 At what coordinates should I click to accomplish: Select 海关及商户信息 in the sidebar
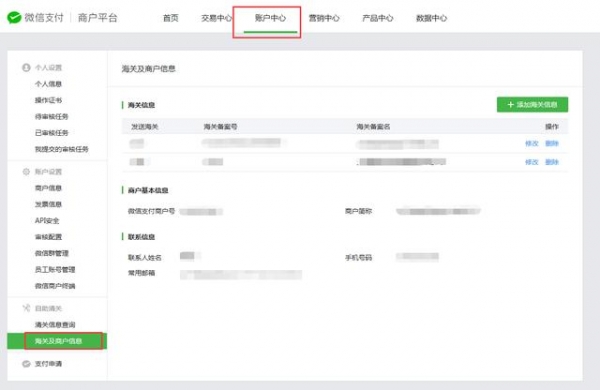click(57, 341)
